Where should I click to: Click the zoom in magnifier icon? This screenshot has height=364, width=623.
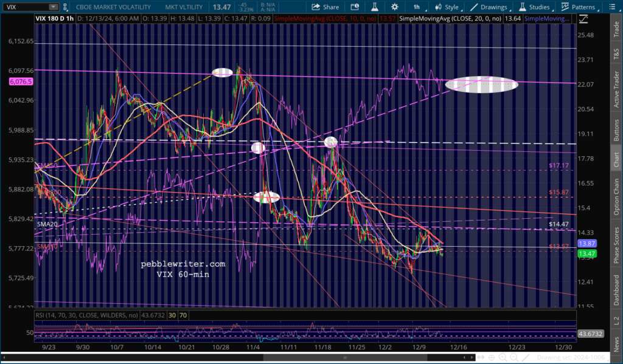503,358
